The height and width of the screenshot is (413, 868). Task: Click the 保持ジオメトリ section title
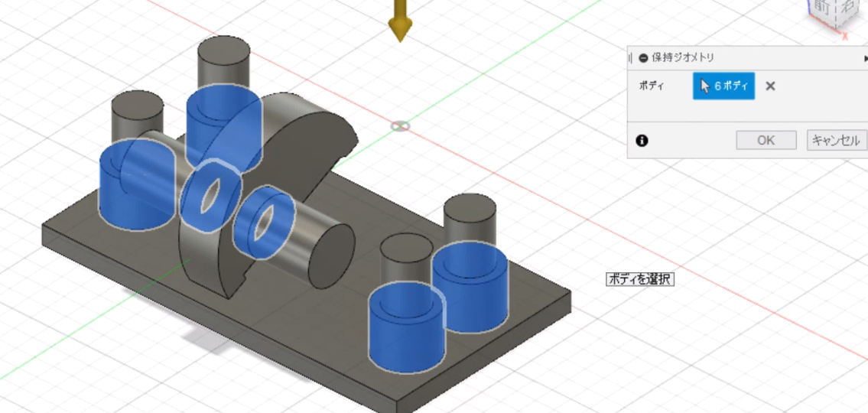coord(683,57)
